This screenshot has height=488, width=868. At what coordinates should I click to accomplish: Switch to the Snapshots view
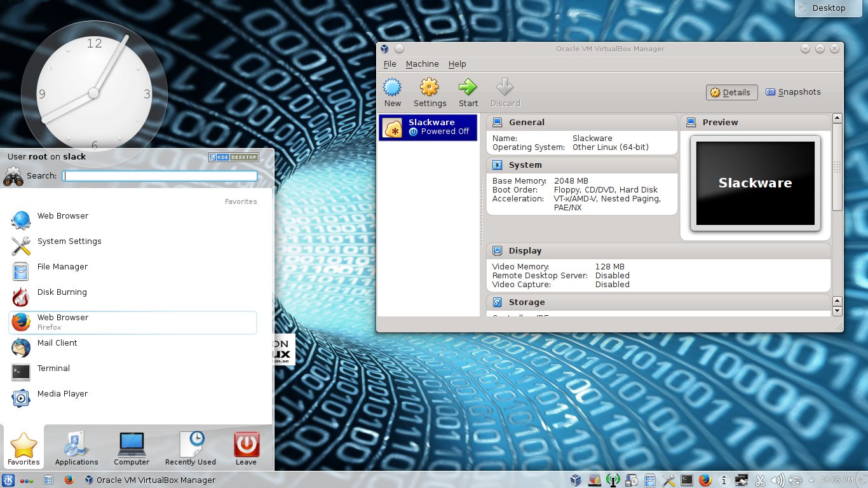tap(793, 91)
